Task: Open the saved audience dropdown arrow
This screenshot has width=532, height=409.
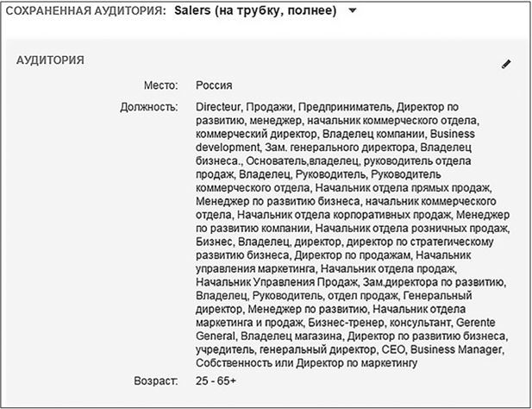Action: pos(353,12)
